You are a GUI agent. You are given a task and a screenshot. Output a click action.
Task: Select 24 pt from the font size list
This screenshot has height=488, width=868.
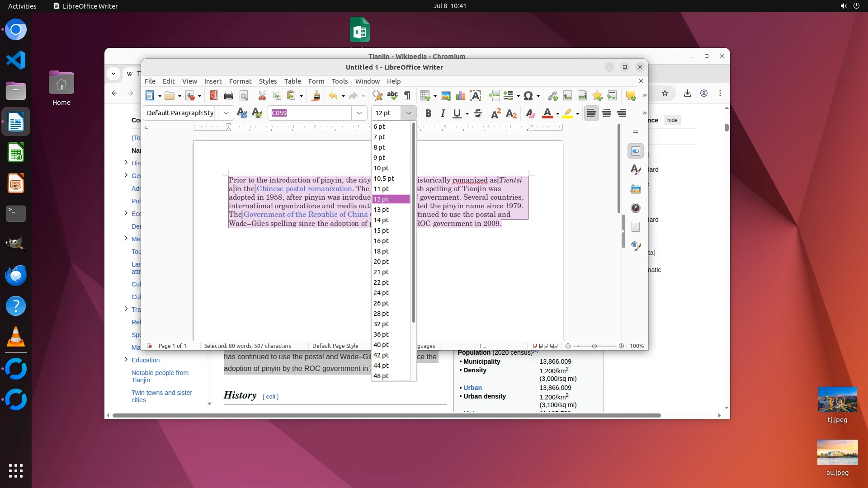(381, 293)
